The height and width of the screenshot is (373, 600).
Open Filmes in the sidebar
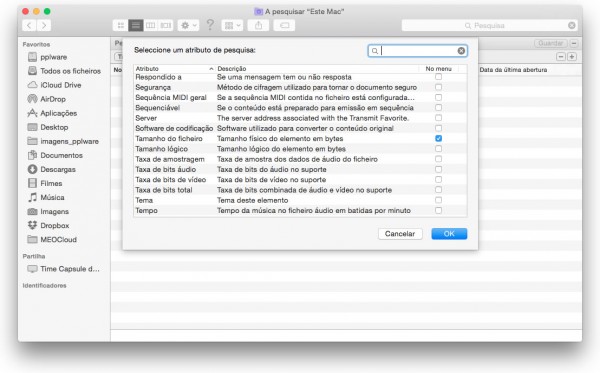click(45, 183)
